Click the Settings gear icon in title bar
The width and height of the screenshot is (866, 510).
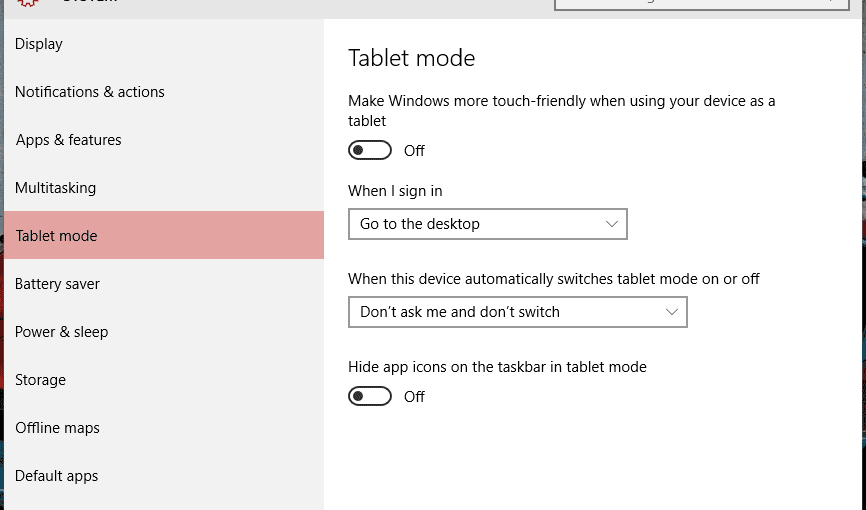(27, 3)
